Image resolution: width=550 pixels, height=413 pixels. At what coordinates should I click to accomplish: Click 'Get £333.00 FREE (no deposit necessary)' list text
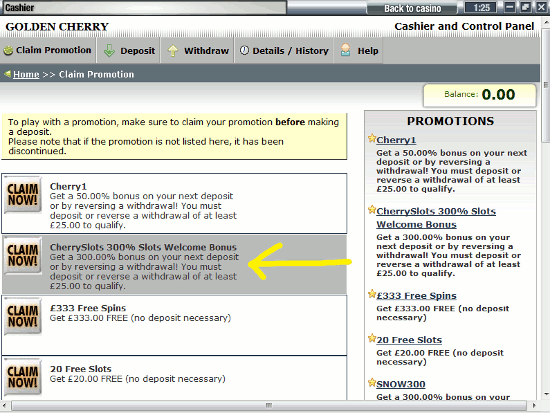pos(140,318)
